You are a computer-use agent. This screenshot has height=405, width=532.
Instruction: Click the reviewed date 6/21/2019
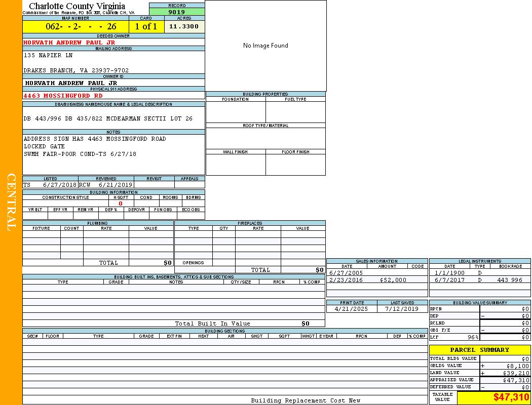(x=115, y=185)
